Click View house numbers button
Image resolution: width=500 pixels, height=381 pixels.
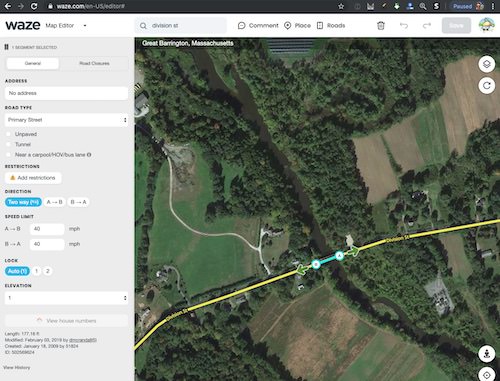tap(66, 321)
